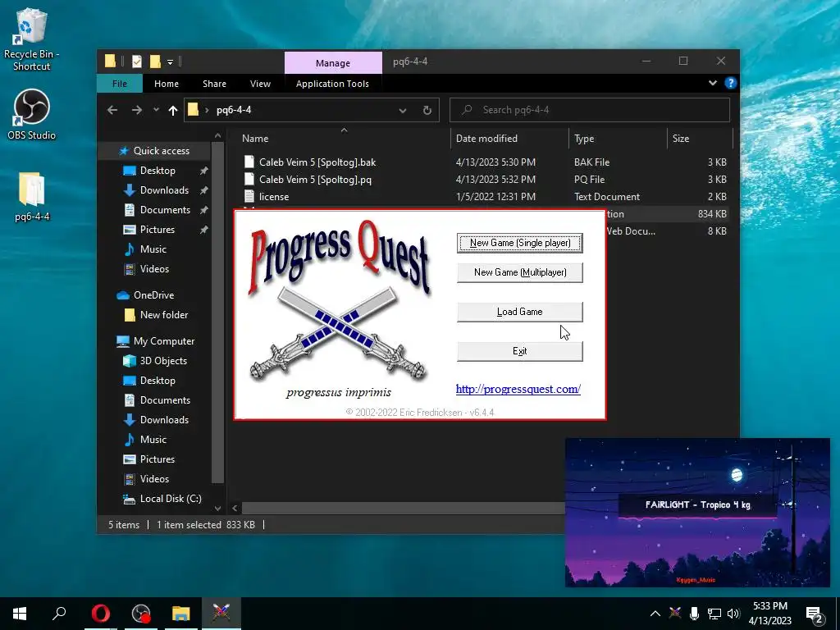Open the progressquest.com hyperlink
This screenshot has width=840, height=630.
518,389
